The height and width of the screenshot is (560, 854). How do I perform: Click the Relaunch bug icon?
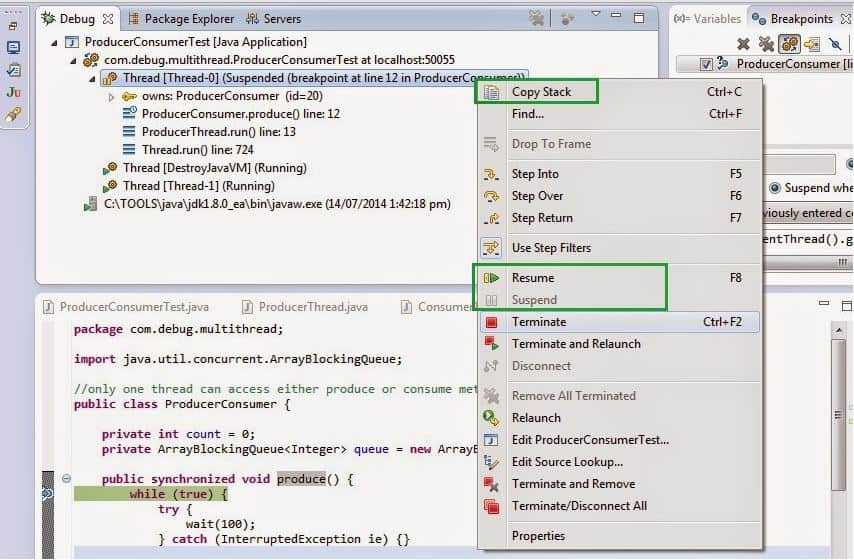pyautogui.click(x=491, y=418)
